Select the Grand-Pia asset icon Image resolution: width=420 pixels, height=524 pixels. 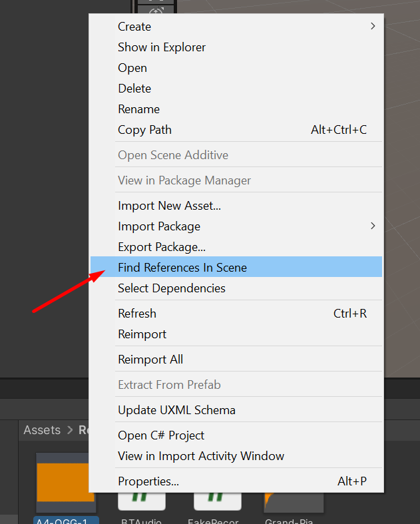tap(294, 501)
